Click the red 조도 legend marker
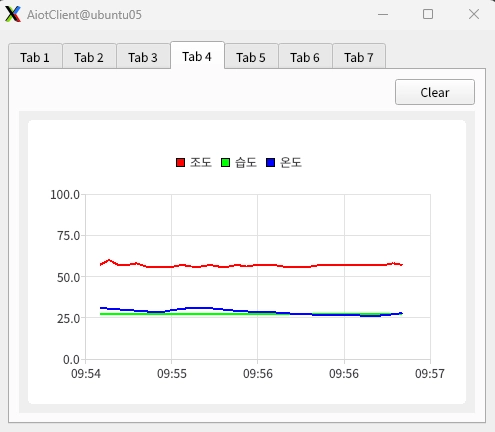 coord(180,163)
